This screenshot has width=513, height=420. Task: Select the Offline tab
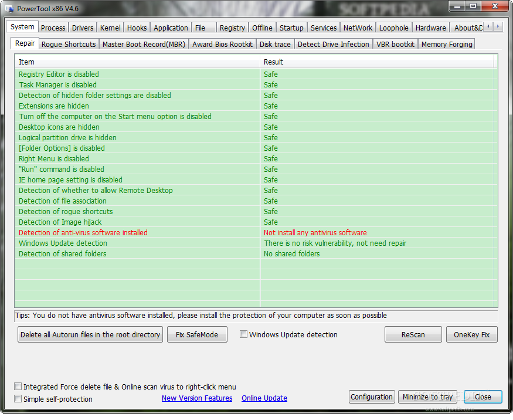click(262, 28)
